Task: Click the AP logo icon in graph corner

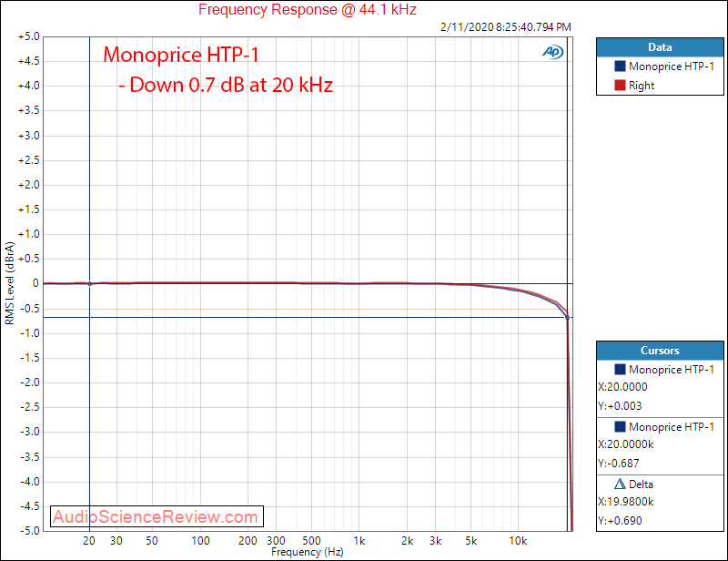Action: [x=552, y=52]
